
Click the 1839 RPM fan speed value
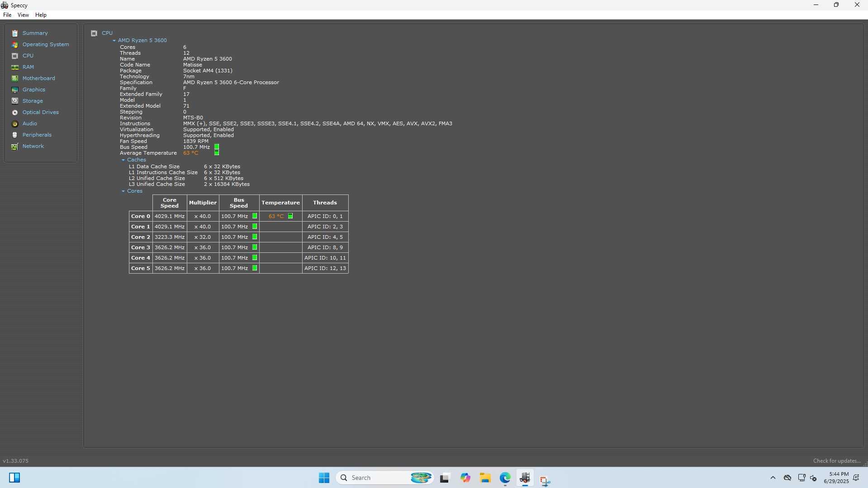coord(196,141)
